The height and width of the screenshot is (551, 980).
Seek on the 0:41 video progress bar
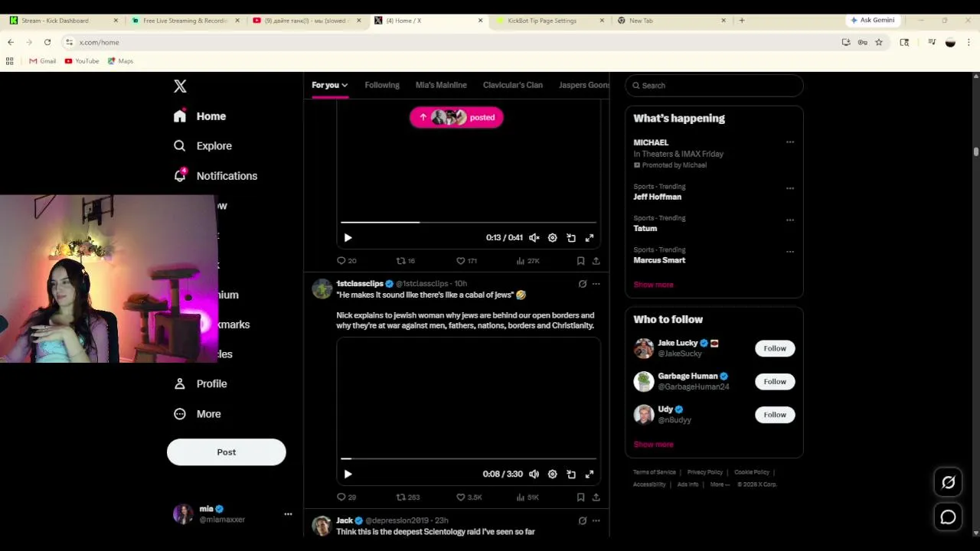pyautogui.click(x=469, y=223)
